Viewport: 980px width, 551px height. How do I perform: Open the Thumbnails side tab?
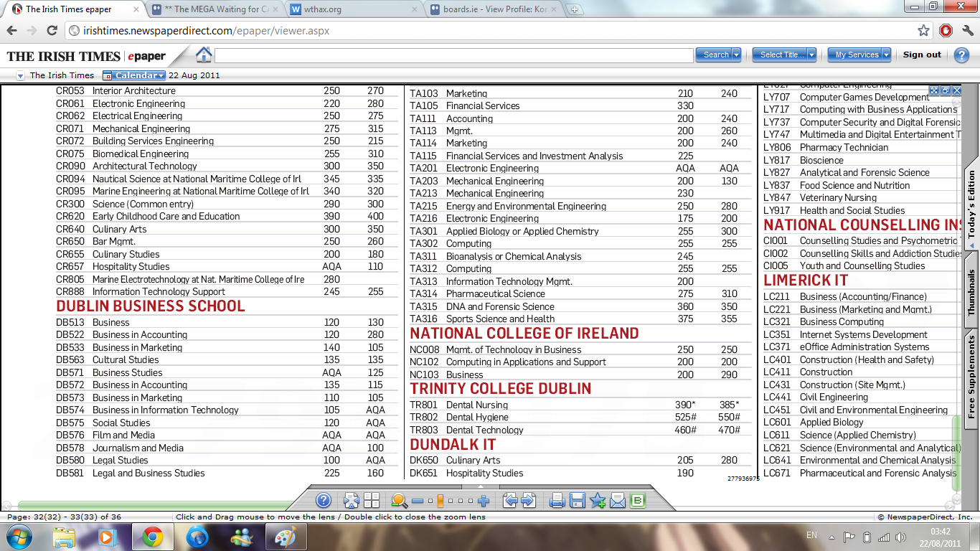tap(971, 293)
